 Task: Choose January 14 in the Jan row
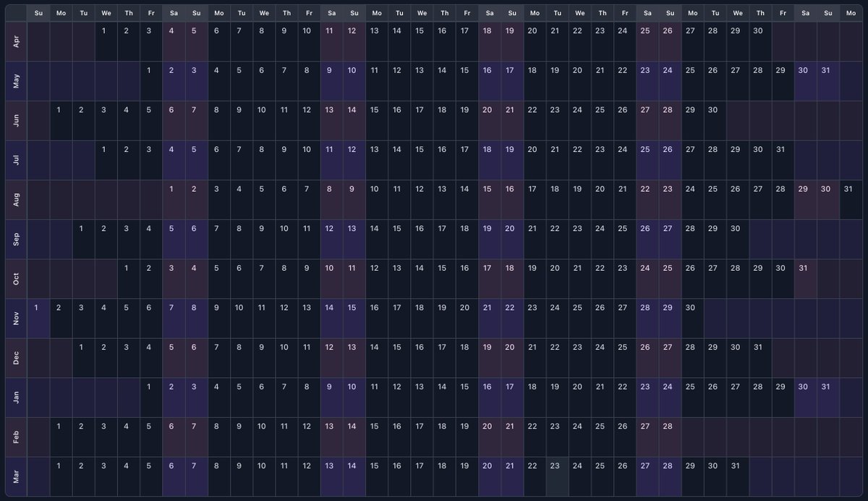(444, 397)
